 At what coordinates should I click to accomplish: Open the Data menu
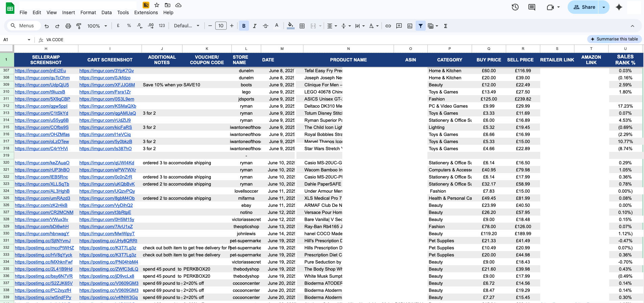[107, 12]
